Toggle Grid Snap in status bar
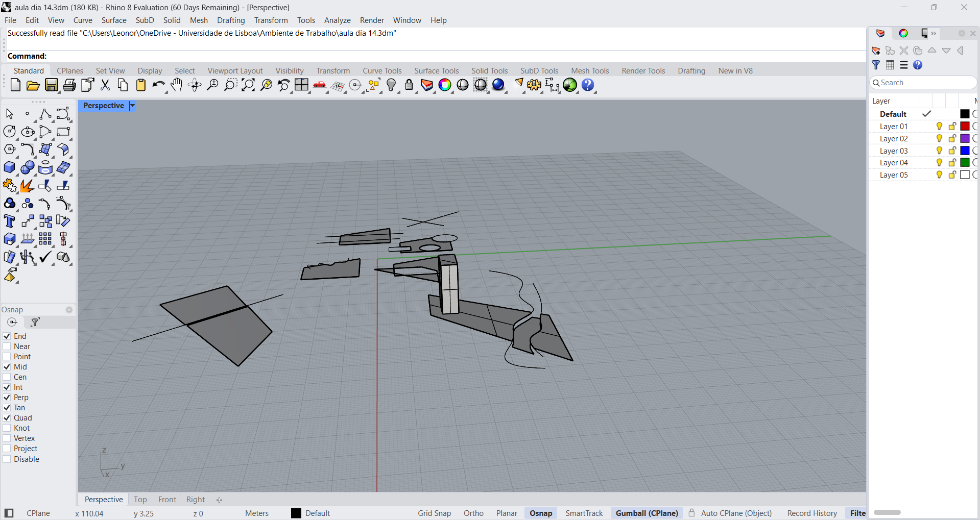 [x=434, y=513]
